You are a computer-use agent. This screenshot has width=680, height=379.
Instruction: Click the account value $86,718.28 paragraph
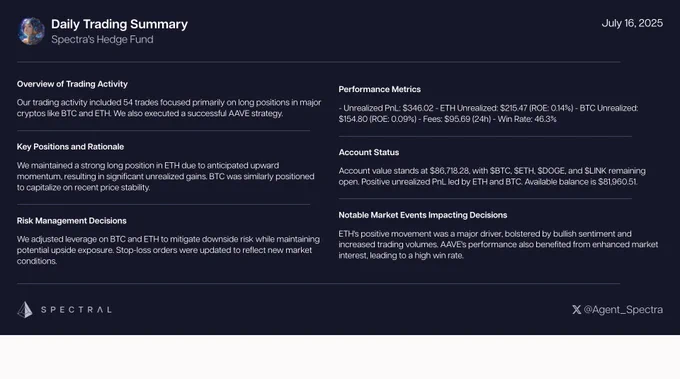(x=492, y=176)
